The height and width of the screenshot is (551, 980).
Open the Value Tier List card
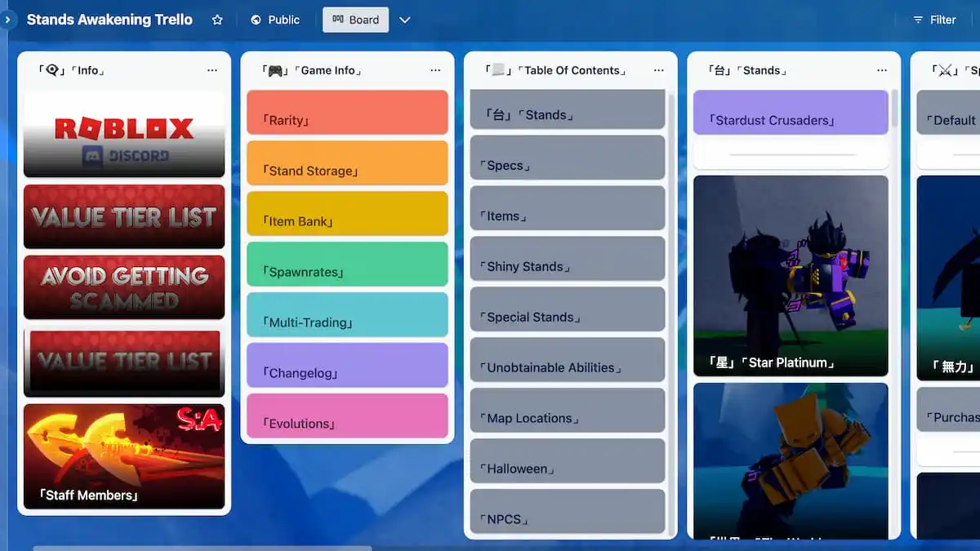coord(124,216)
